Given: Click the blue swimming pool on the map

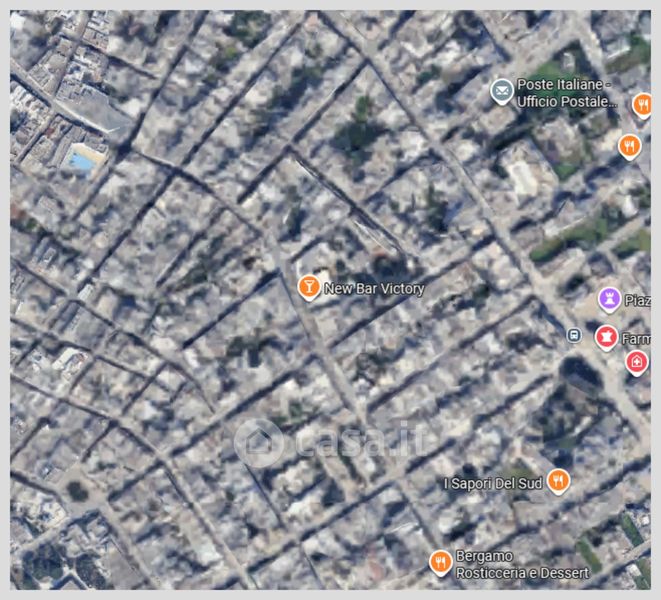Looking at the screenshot, I should click(82, 160).
